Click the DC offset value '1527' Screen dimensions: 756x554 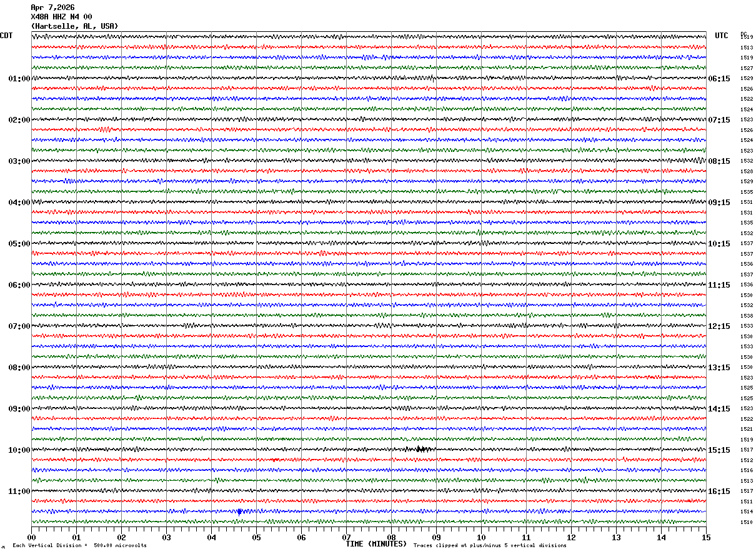[747, 68]
